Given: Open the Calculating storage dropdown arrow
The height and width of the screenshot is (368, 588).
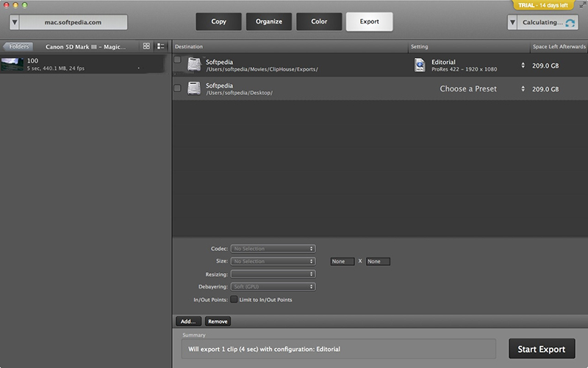Looking at the screenshot, I should (512, 22).
